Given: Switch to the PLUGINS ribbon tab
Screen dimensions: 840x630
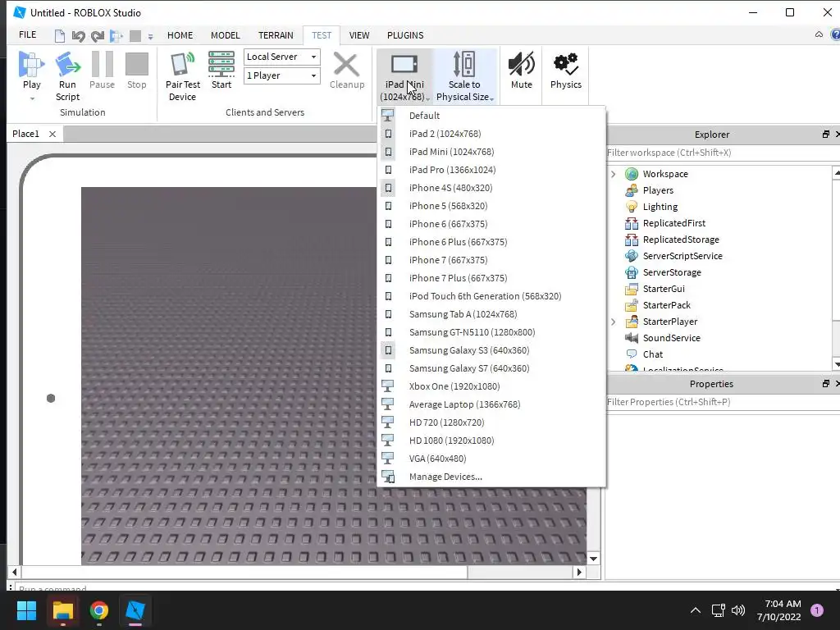Looking at the screenshot, I should [x=405, y=35].
